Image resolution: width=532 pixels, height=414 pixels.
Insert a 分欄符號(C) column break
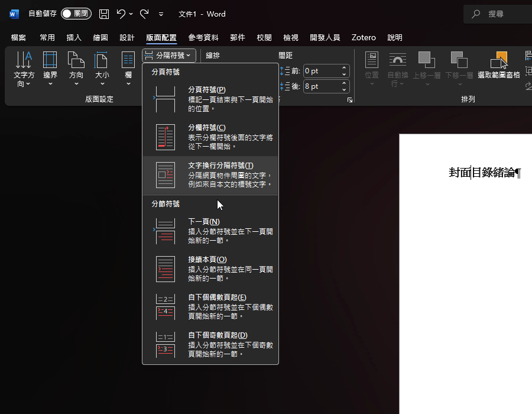(210, 137)
